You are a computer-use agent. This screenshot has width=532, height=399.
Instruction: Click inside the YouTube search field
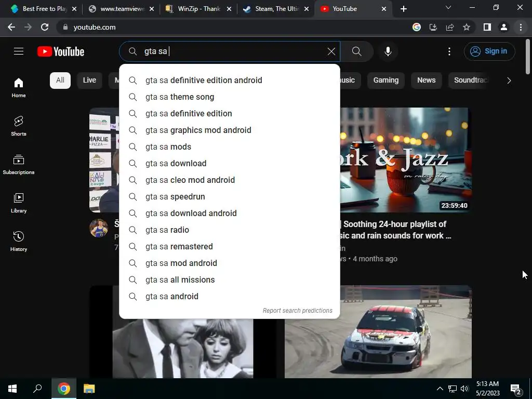pyautogui.click(x=231, y=51)
